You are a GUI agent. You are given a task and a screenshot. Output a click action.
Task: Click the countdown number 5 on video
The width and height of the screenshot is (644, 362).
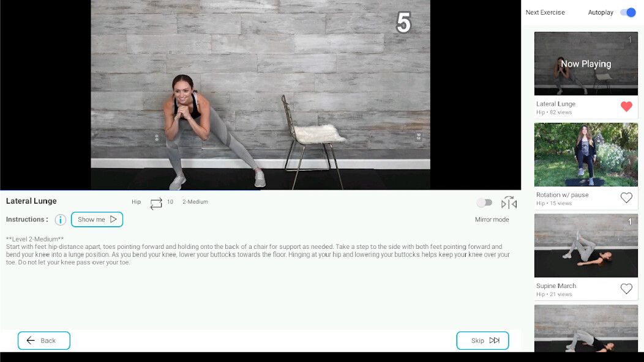click(403, 23)
